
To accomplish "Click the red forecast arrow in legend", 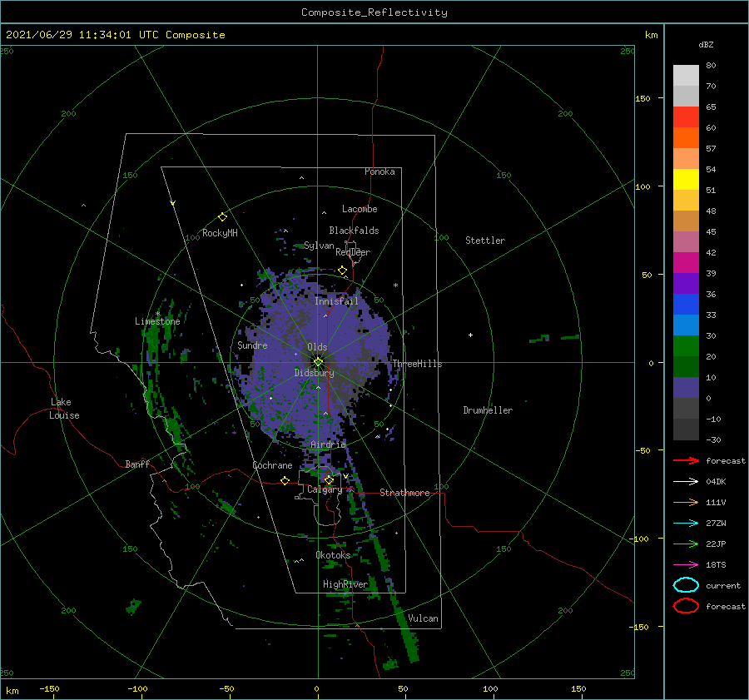I will point(686,460).
